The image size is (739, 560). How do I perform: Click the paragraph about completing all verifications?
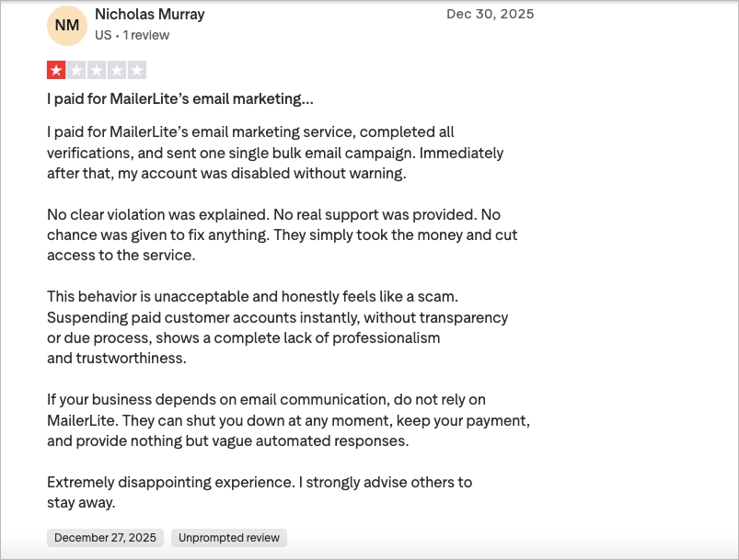275,153
